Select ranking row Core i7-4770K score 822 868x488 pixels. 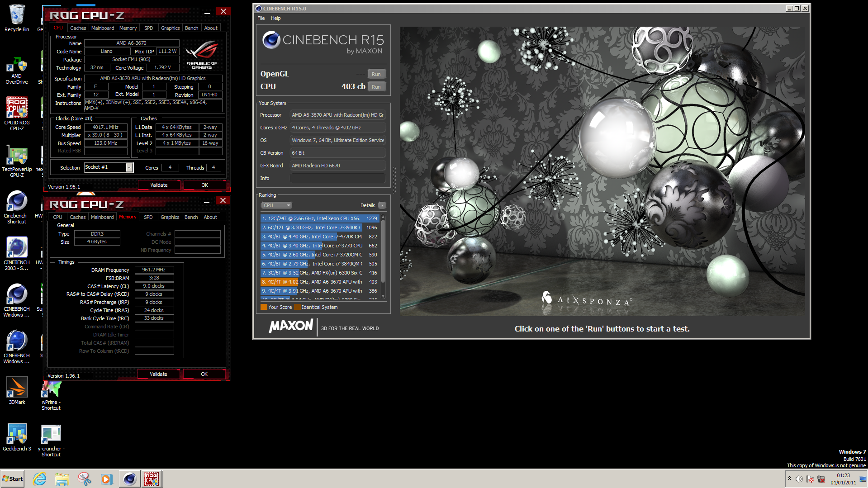click(319, 237)
